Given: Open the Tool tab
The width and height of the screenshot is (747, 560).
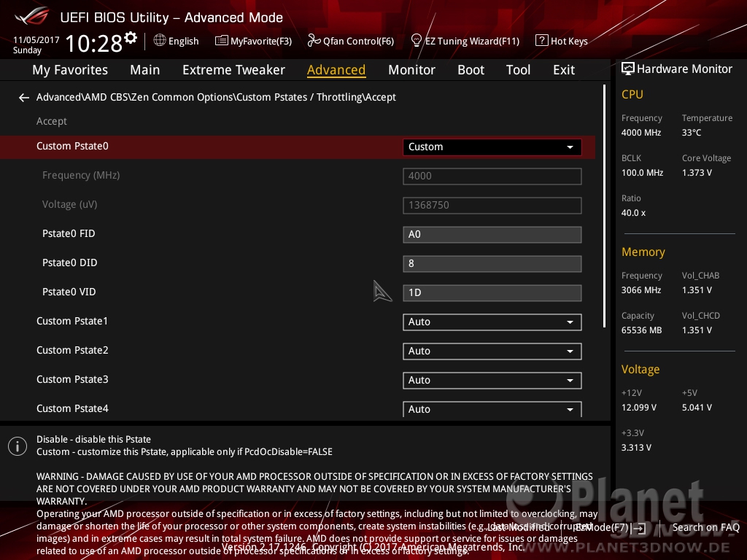Looking at the screenshot, I should [518, 70].
